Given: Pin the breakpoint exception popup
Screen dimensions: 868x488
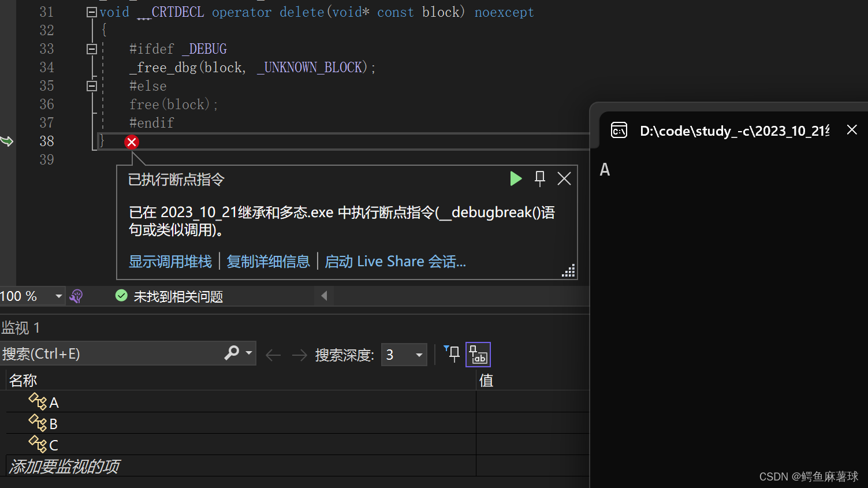Looking at the screenshot, I should pyautogui.click(x=540, y=178).
